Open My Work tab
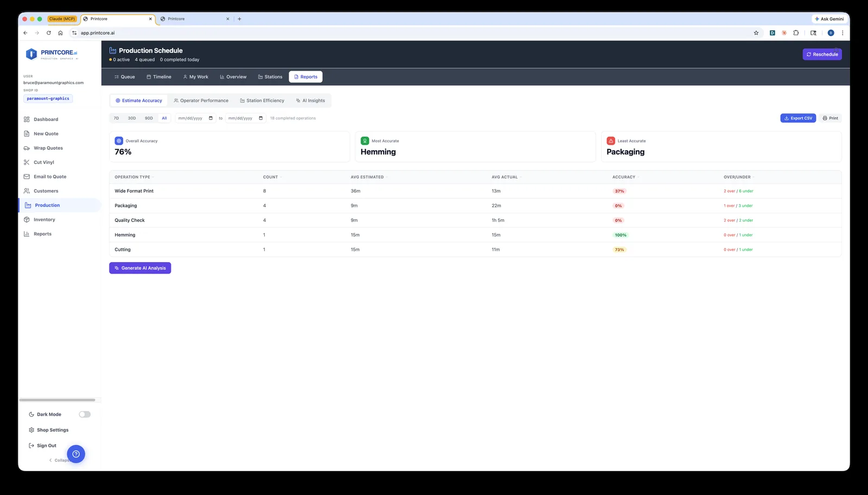Image resolution: width=868 pixels, height=495 pixels. [196, 77]
